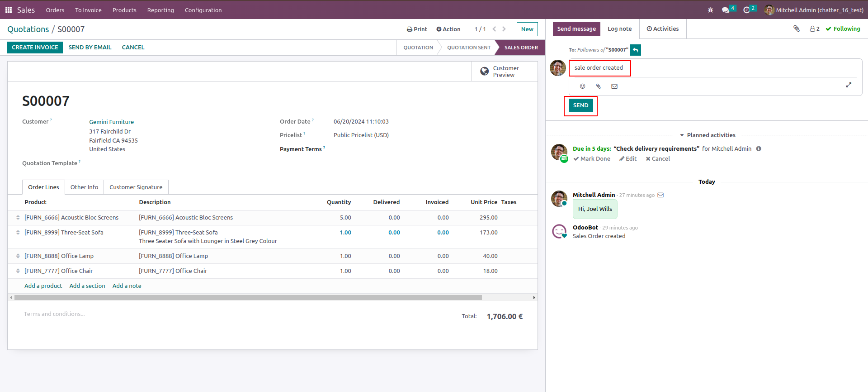Open the debug bug tools icon
The width and height of the screenshot is (868, 392).
point(710,10)
